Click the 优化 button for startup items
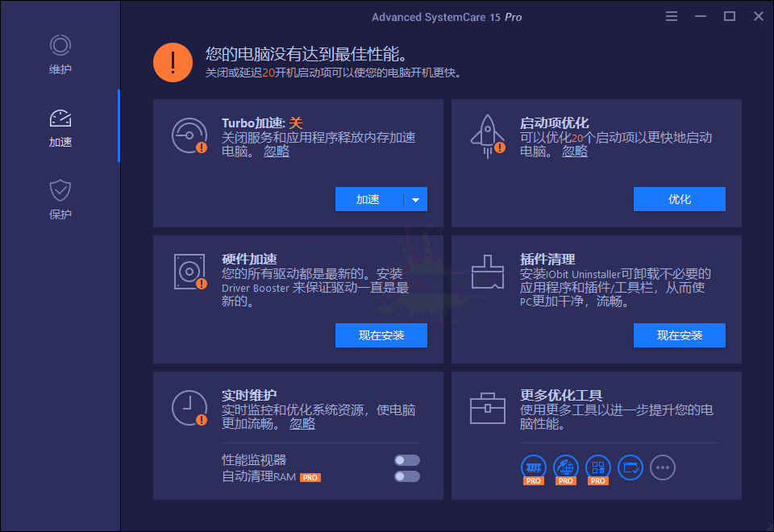 click(679, 199)
